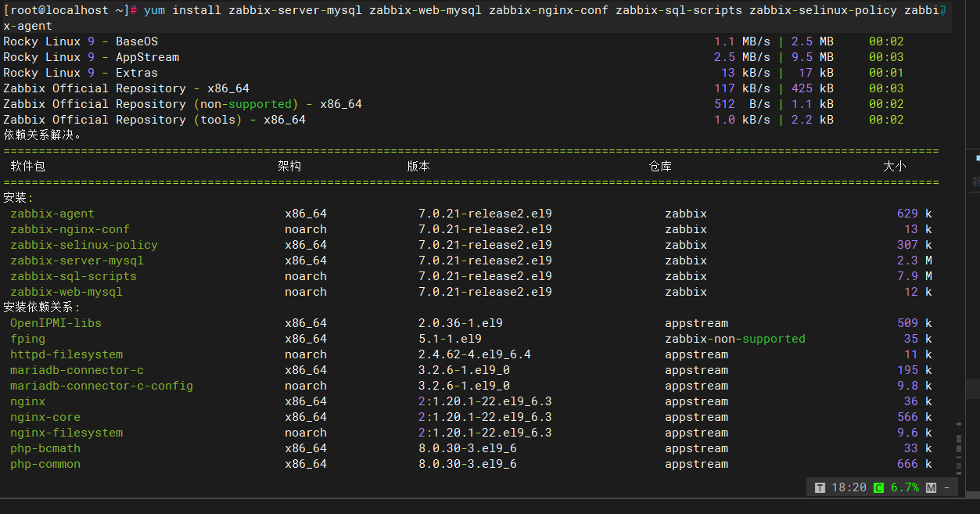980x514 pixels.
Task: Select the Rocky Linux 9 - Extras line
Action: 454,73
